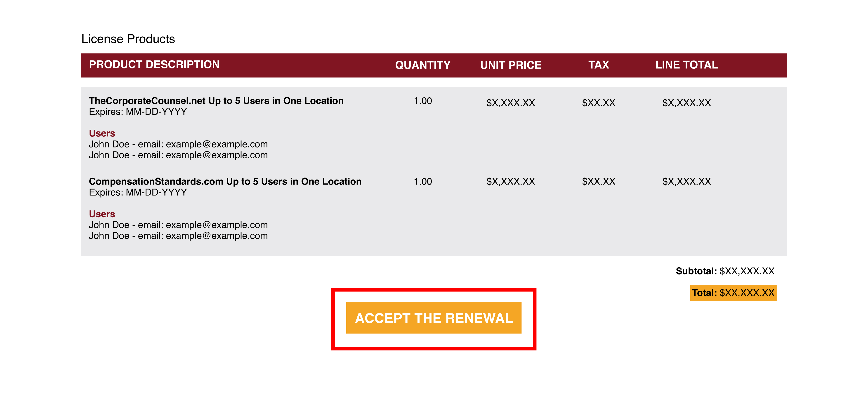Click Users heading under CompensationStandards.com
The width and height of the screenshot is (868, 416).
click(x=102, y=214)
